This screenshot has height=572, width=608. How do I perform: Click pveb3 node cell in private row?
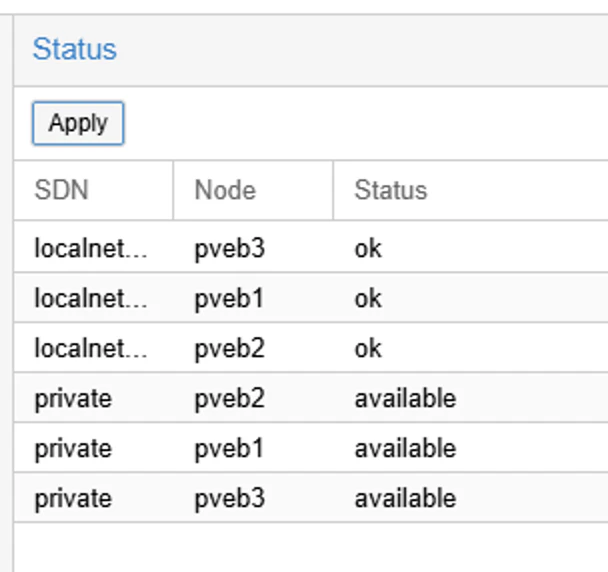(x=229, y=498)
